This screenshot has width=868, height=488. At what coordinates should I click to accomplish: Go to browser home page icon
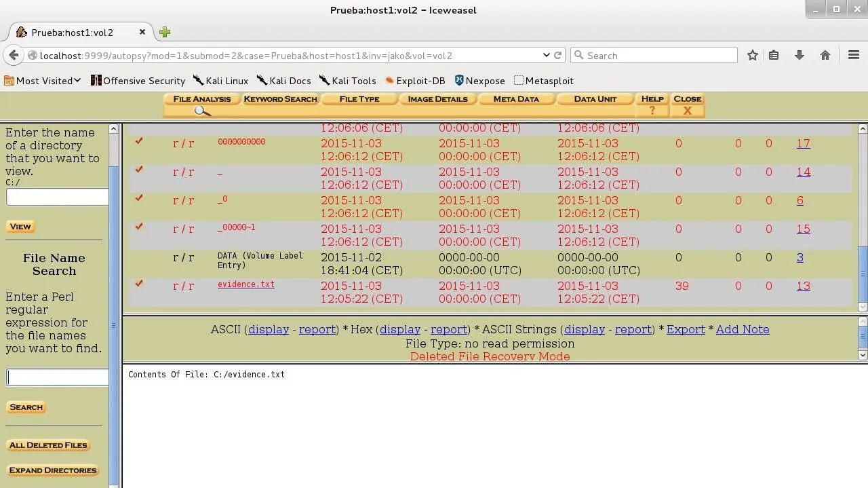pyautogui.click(x=825, y=55)
